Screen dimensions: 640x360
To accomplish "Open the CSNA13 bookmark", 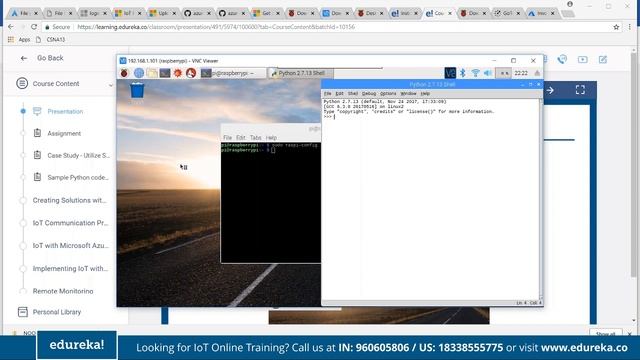I will 51,40.
